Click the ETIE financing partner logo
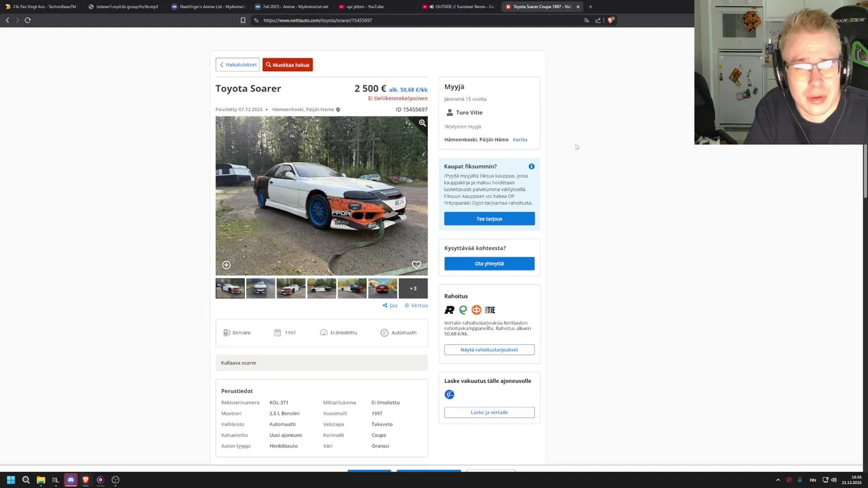 (490, 310)
